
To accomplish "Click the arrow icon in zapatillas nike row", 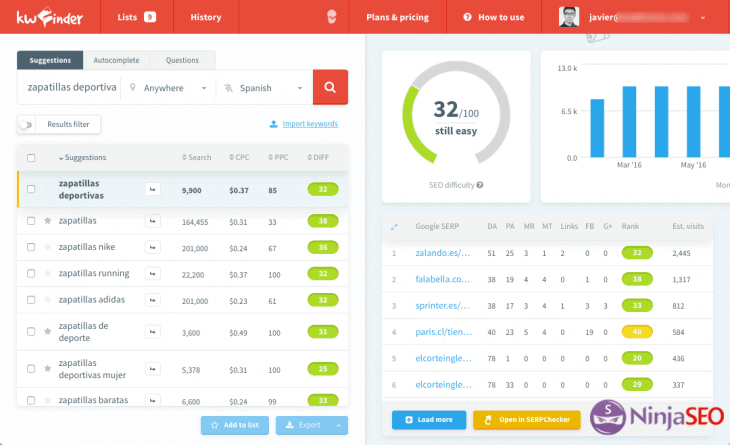I will click(152, 247).
